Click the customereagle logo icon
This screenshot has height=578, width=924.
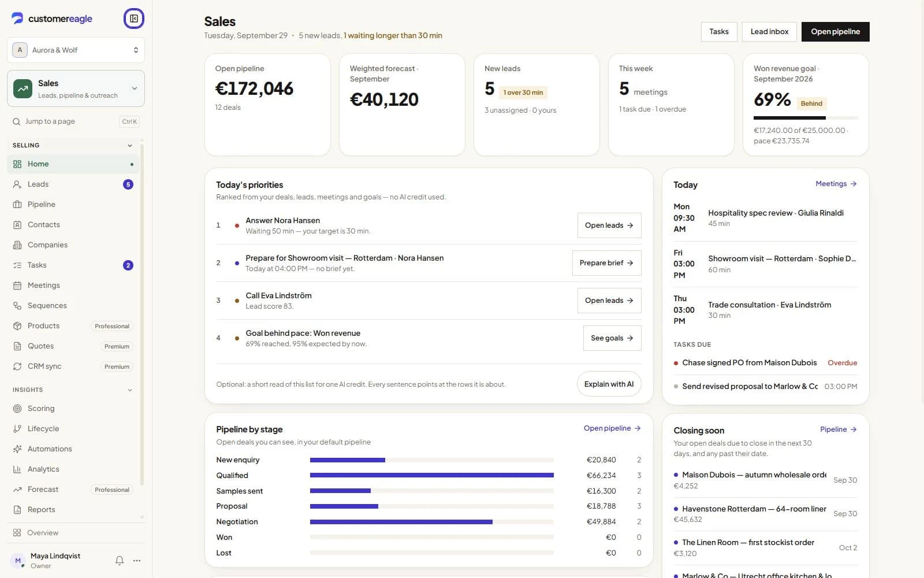click(x=17, y=18)
